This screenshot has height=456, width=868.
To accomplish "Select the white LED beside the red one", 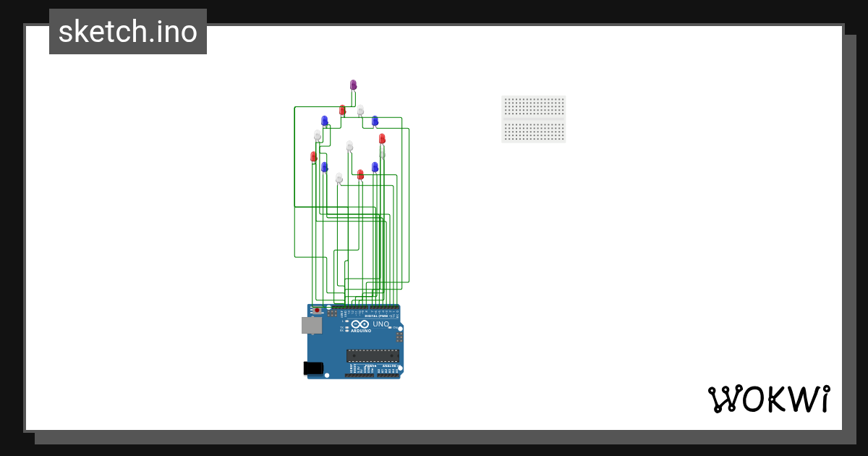I will (x=360, y=110).
